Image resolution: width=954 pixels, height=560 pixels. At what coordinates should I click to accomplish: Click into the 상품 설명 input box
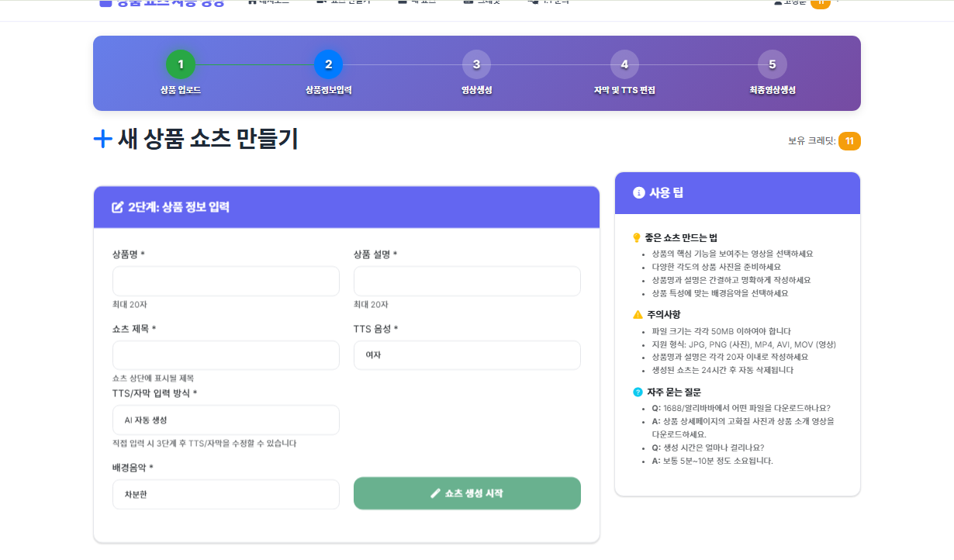pyautogui.click(x=467, y=282)
